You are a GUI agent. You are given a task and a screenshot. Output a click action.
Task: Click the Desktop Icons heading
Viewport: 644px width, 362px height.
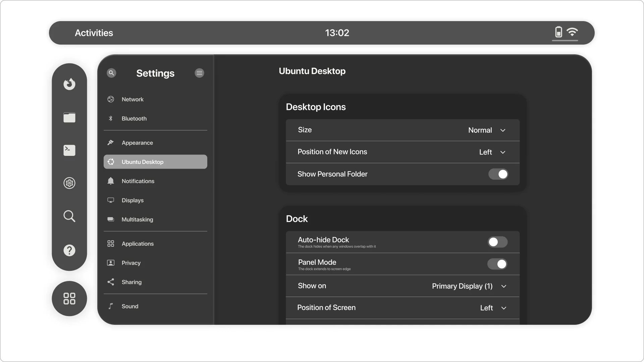pos(316,107)
